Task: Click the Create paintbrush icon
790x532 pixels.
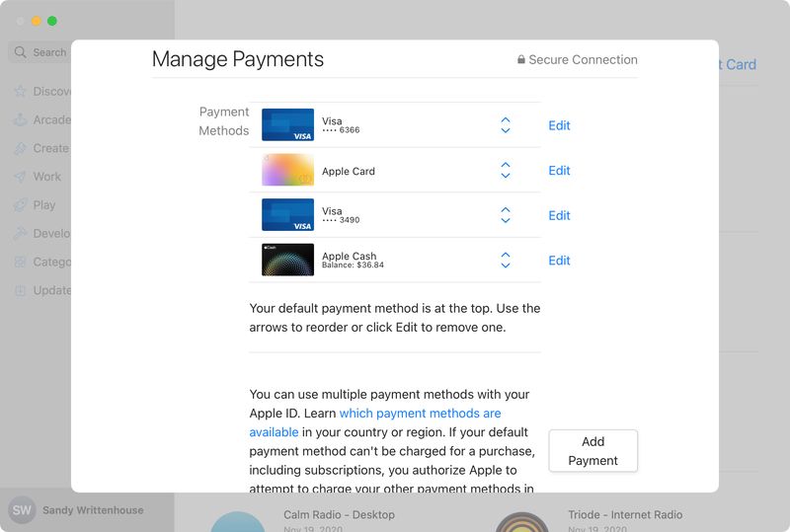Action: [20, 148]
